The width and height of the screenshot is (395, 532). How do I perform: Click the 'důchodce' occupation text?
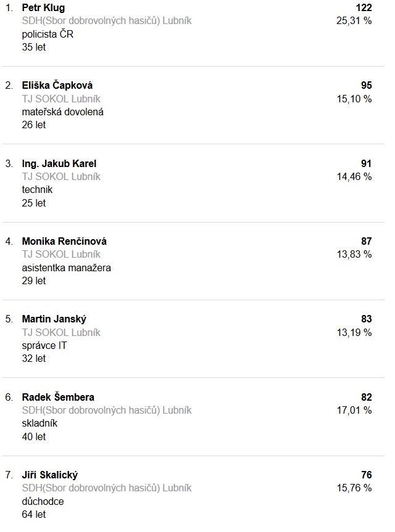tap(43, 501)
